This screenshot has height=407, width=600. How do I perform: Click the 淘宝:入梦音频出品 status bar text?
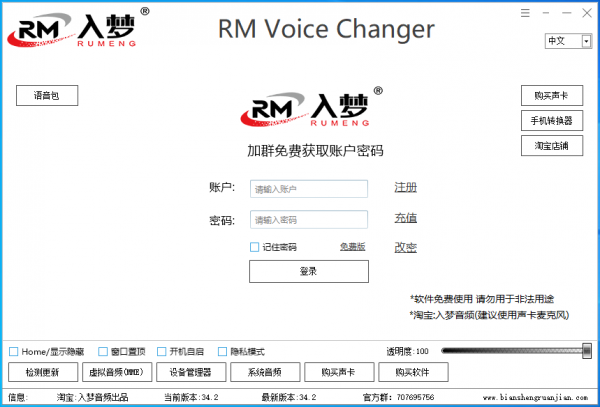pyautogui.click(x=92, y=397)
